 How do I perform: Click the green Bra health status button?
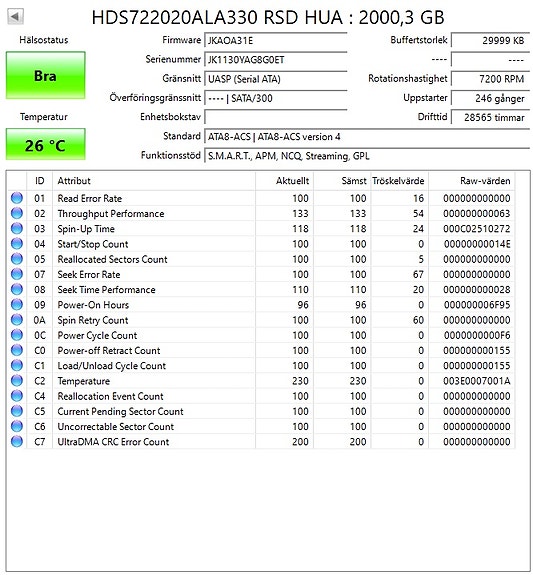coord(45,75)
